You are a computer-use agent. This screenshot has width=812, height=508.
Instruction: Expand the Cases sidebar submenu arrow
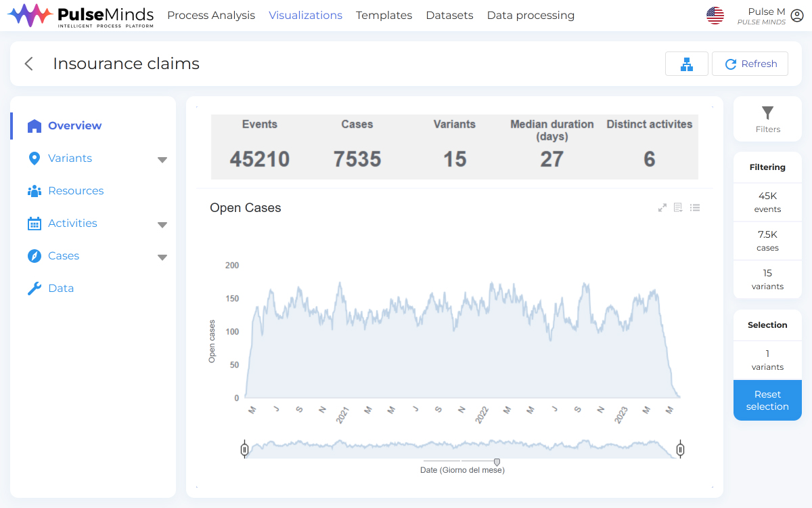coord(162,257)
